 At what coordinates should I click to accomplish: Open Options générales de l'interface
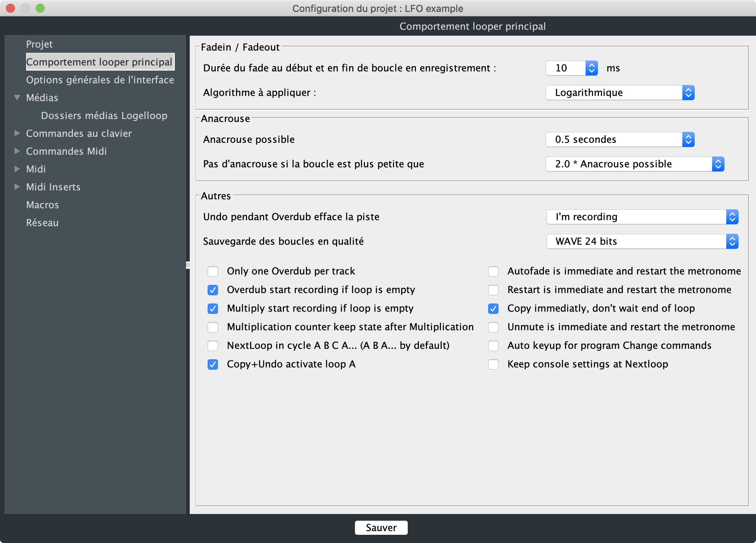click(x=100, y=80)
